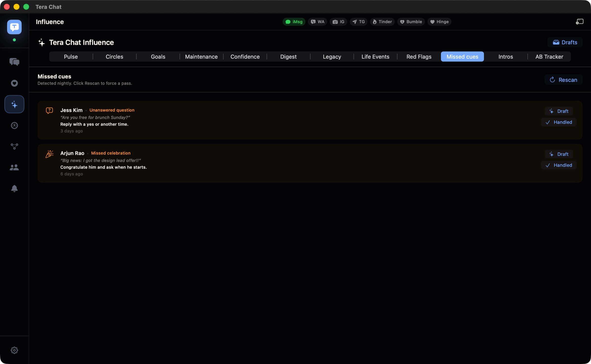Screen dimensions: 591x364
Task: Switch to the Red Flags tab
Action: pyautogui.click(x=419, y=57)
